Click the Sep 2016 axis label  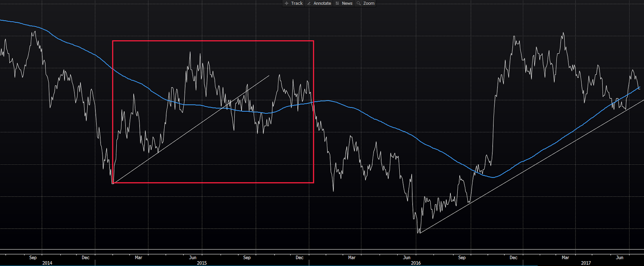click(x=462, y=258)
